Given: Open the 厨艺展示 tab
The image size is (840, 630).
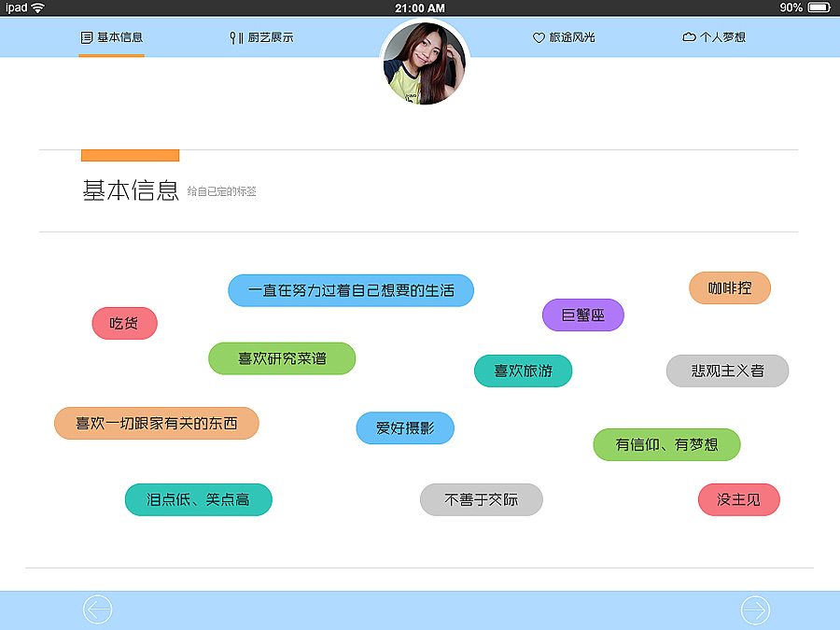Looking at the screenshot, I should 261,37.
